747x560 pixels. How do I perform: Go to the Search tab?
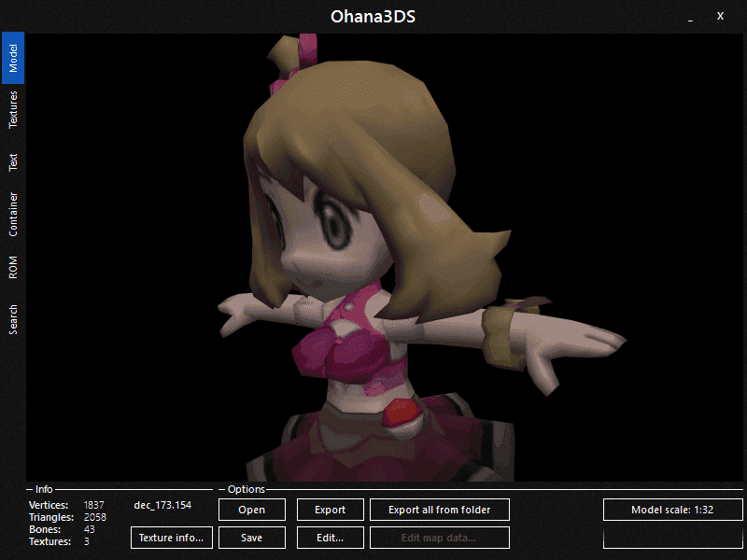click(13, 319)
